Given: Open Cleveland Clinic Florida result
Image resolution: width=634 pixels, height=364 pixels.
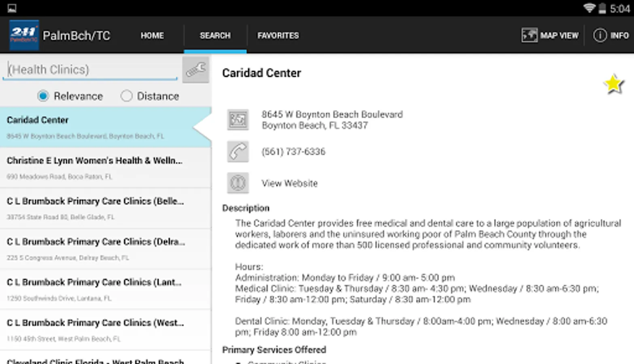Looking at the screenshot, I should pos(106,358).
